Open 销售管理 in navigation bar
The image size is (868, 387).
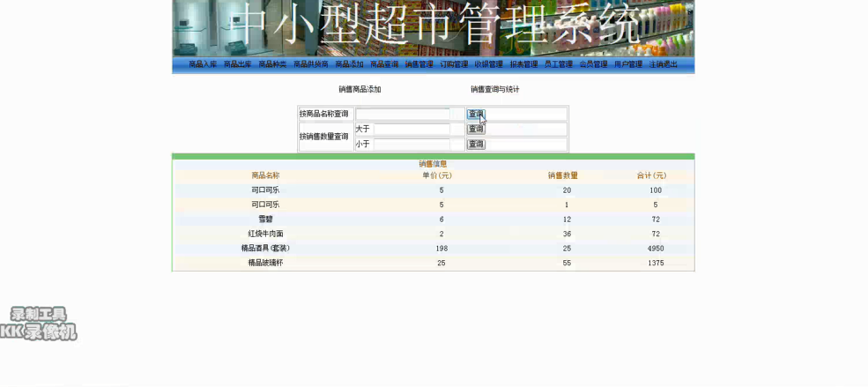419,64
